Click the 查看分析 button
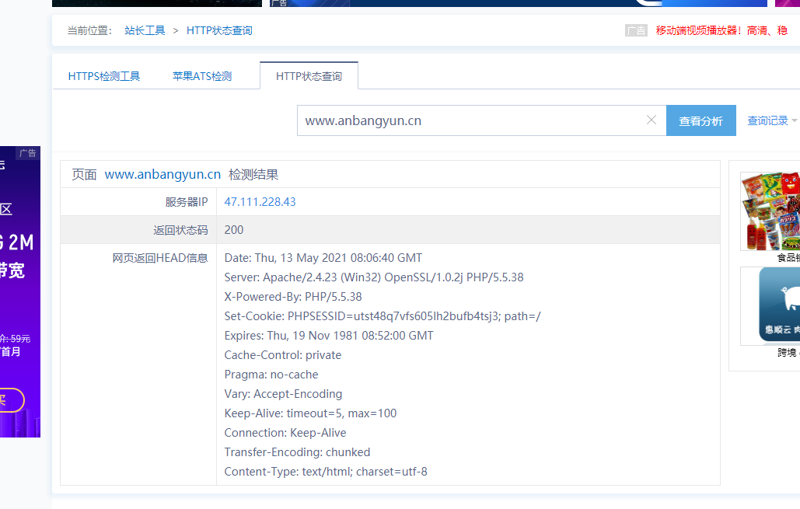 (701, 121)
